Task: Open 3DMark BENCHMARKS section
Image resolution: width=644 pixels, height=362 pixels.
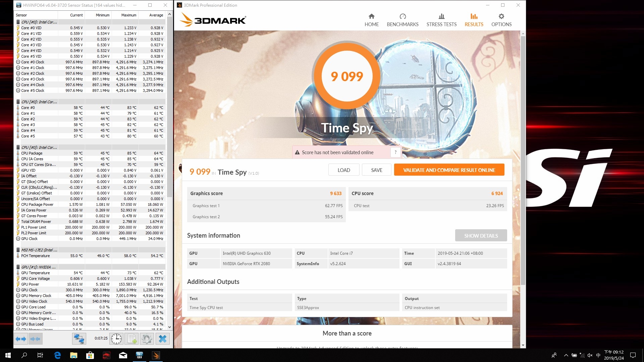Action: pos(402,20)
